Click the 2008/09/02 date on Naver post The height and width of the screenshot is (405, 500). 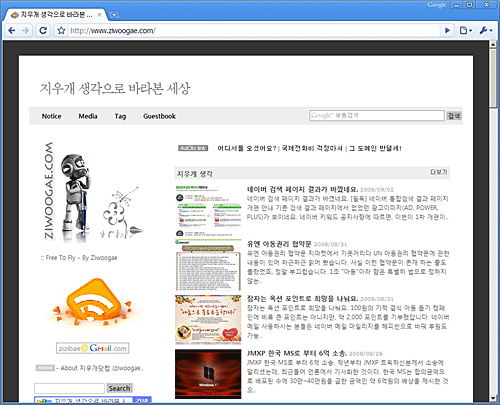377,190
